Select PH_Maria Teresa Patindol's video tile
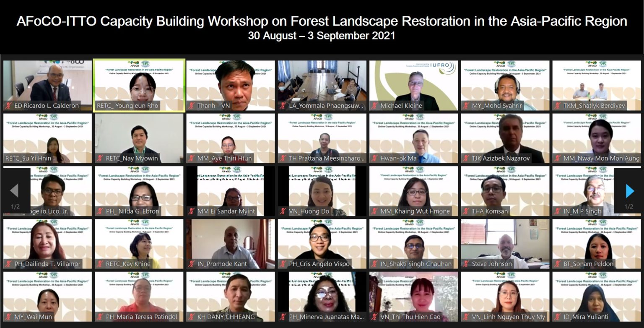The height and width of the screenshot is (328, 644). (x=139, y=297)
